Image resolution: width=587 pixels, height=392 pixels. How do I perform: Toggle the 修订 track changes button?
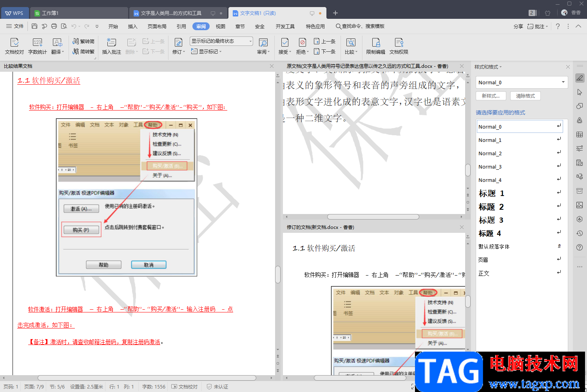point(179,46)
